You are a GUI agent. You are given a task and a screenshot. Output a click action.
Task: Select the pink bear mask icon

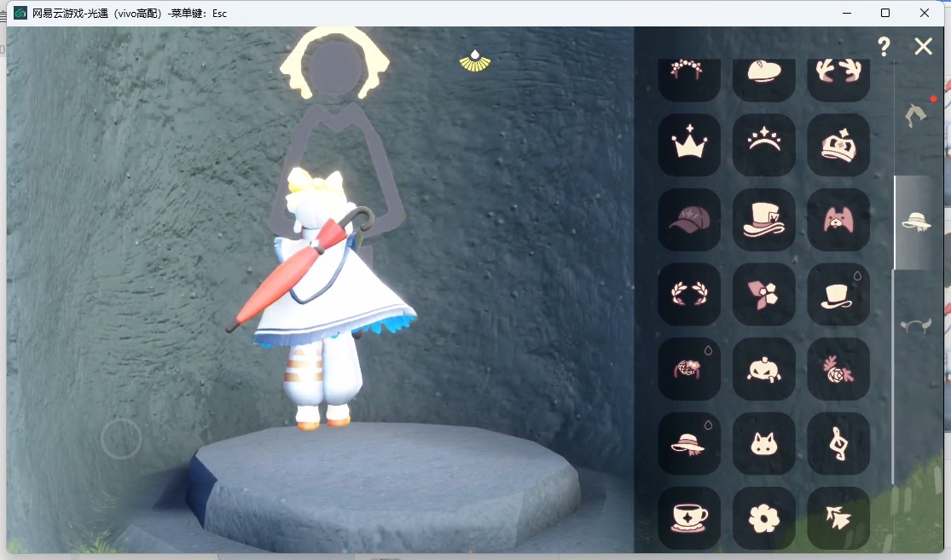(x=838, y=219)
